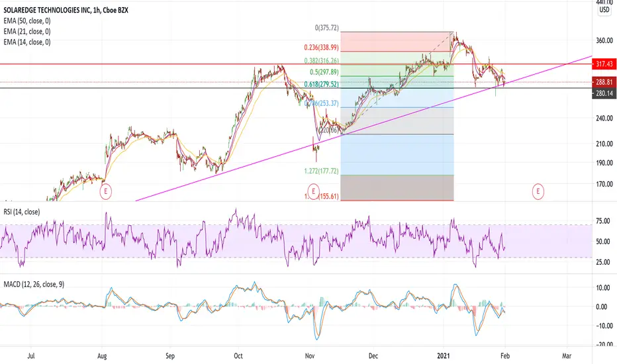617x364 pixels.
Task: Click the 2021 label on time axis
Action: tap(445, 356)
